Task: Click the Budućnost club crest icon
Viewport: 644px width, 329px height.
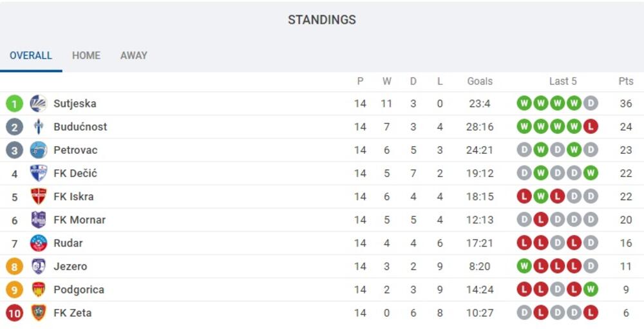Action: [x=39, y=127]
